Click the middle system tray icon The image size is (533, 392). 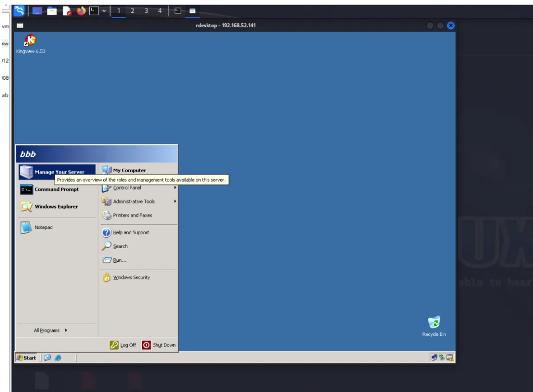coord(442,357)
